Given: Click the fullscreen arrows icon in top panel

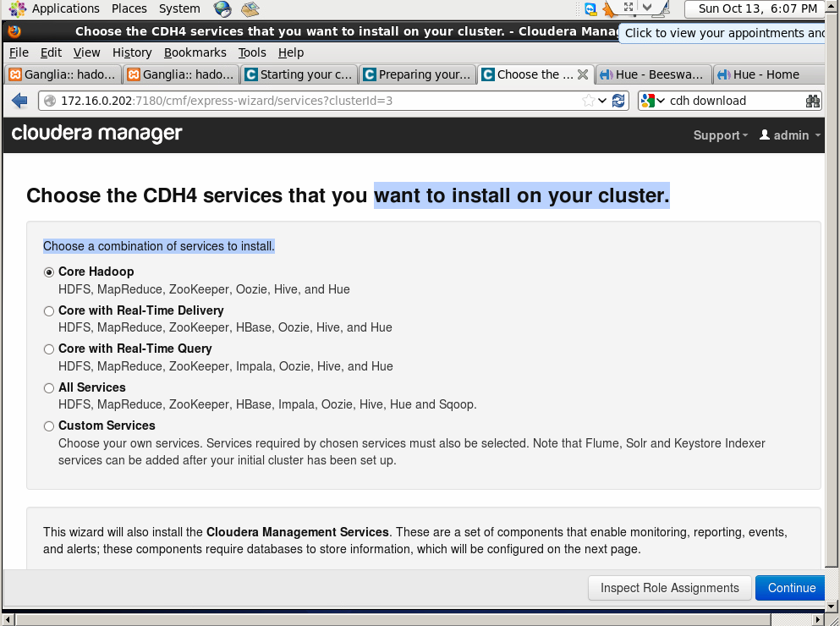Looking at the screenshot, I should tap(629, 7).
